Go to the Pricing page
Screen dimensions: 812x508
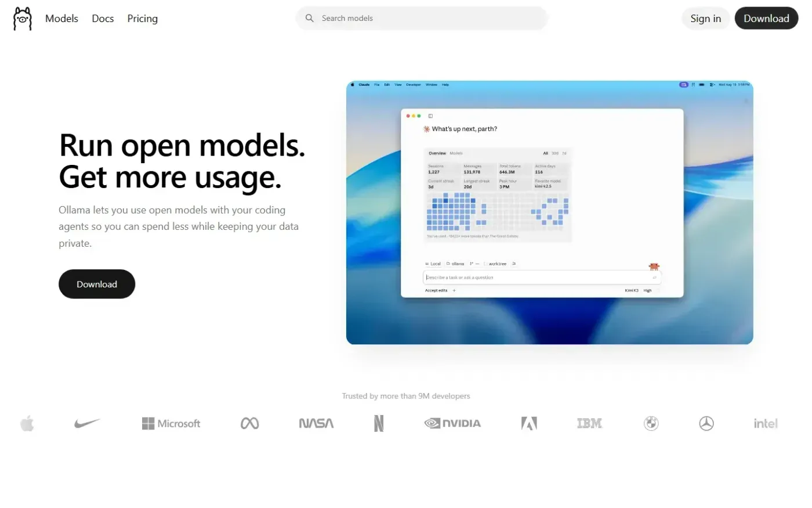tap(143, 19)
